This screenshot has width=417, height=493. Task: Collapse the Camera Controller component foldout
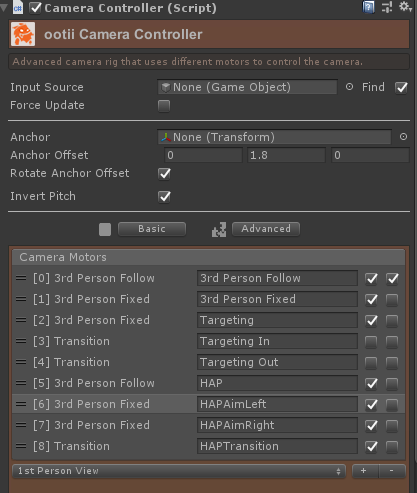(x=4, y=8)
